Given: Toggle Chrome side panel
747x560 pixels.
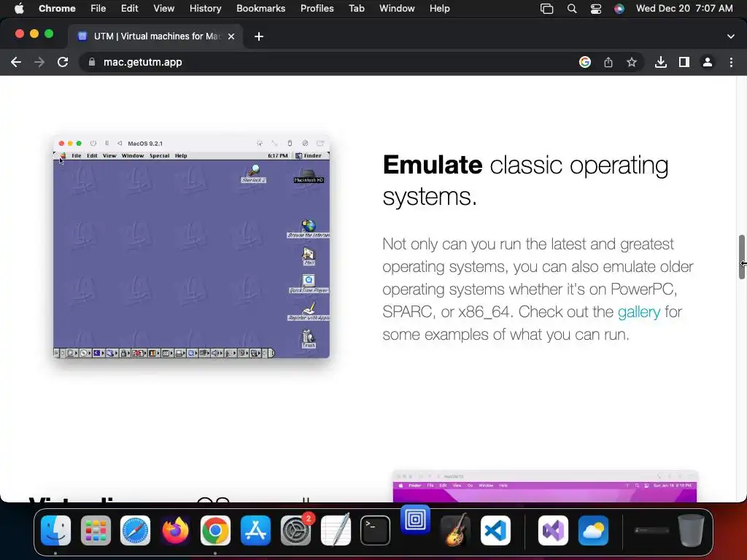Looking at the screenshot, I should 684,63.
